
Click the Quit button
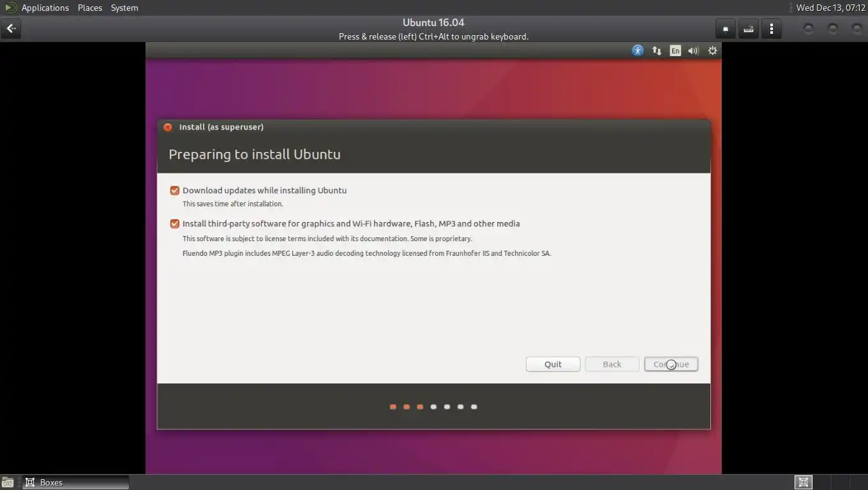(553, 364)
